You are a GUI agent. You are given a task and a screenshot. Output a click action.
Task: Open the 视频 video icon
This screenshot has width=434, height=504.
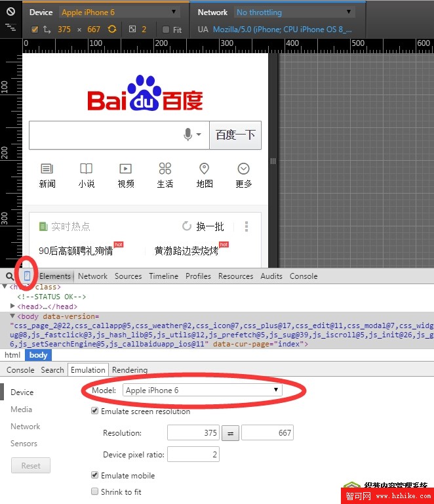pyautogui.click(x=125, y=169)
